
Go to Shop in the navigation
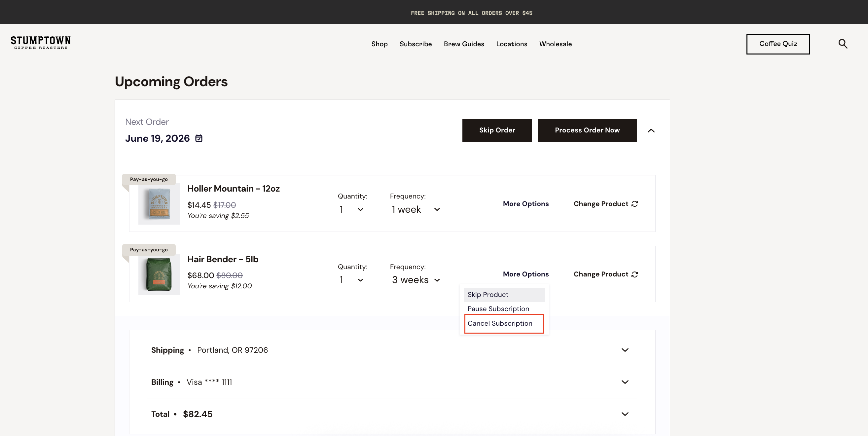(x=380, y=44)
